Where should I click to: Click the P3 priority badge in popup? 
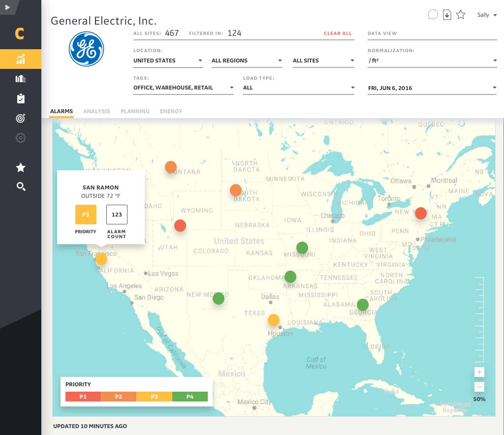pyautogui.click(x=86, y=214)
